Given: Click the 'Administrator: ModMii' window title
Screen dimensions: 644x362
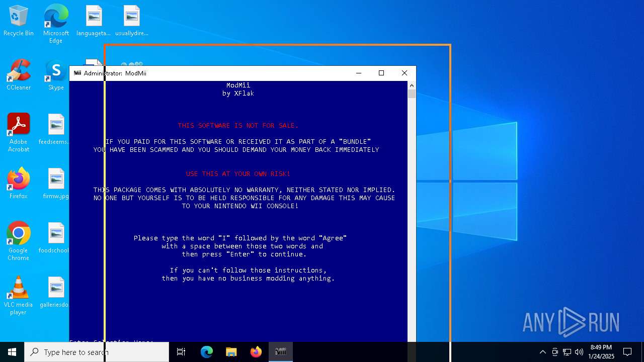Looking at the screenshot, I should pos(115,73).
